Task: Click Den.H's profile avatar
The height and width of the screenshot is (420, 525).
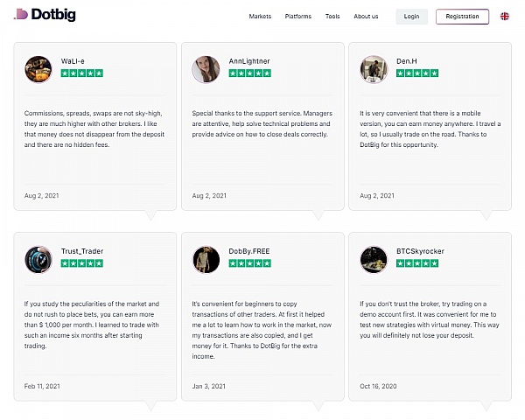Action: 374,69
